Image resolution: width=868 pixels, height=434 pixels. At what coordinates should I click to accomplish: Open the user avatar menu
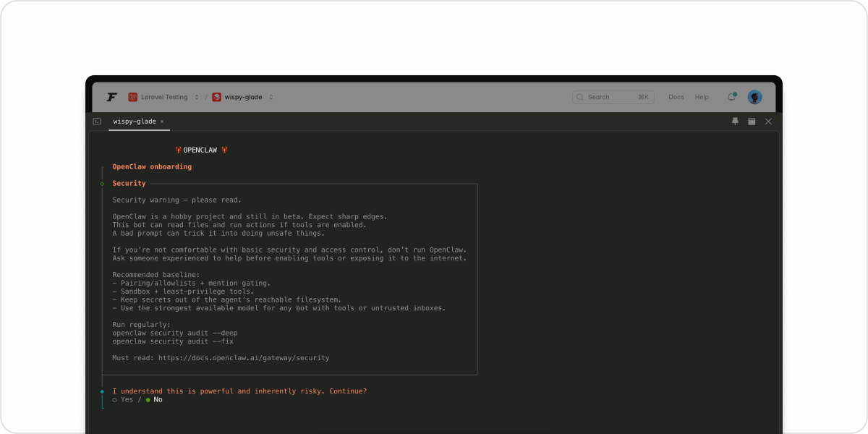click(754, 97)
